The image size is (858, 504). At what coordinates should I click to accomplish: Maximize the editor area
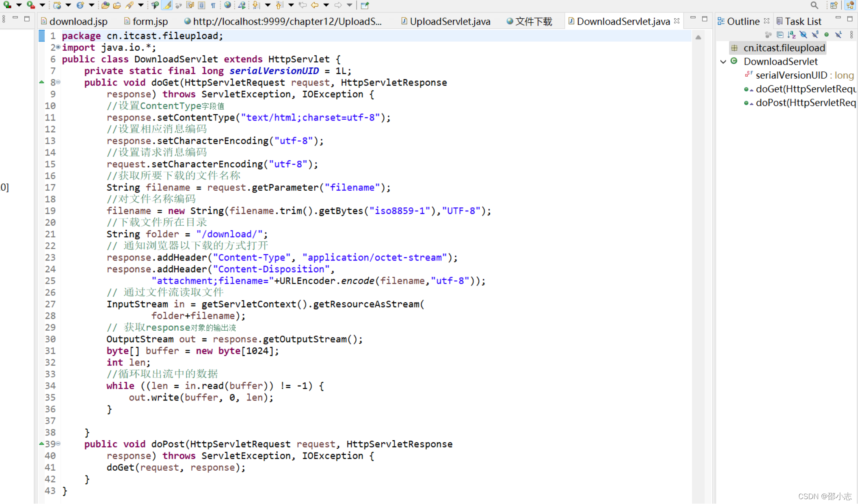[705, 19]
